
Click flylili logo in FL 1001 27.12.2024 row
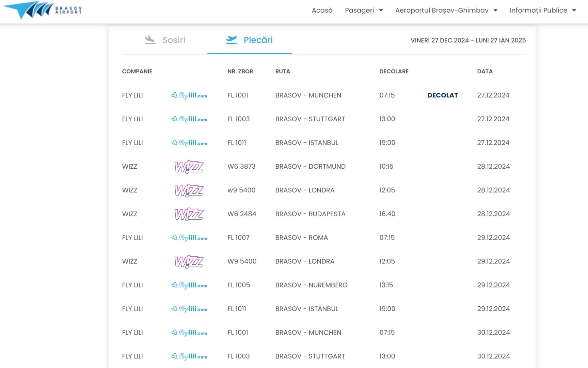coord(189,95)
